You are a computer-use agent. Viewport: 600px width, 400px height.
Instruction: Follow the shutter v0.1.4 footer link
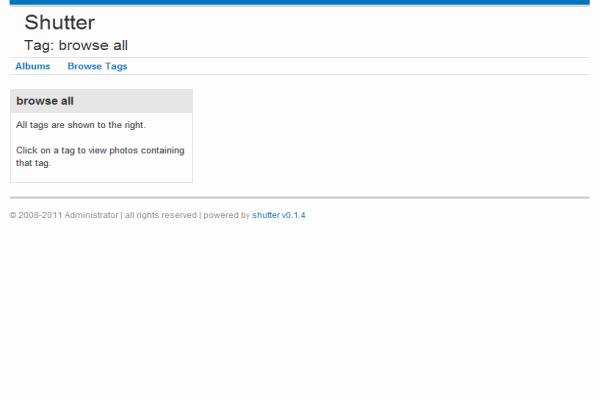(279, 215)
